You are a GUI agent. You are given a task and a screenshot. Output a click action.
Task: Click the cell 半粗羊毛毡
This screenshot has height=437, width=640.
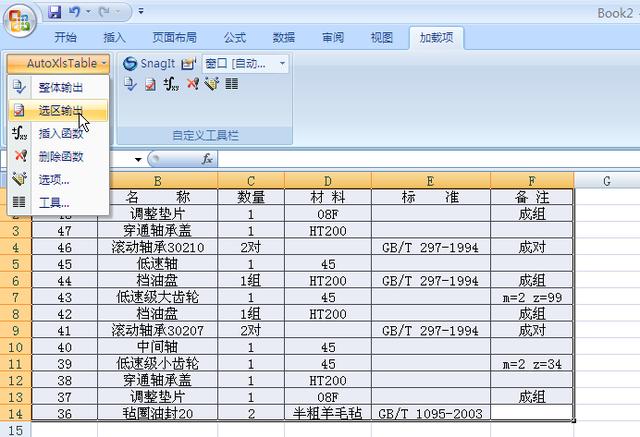coord(328,413)
